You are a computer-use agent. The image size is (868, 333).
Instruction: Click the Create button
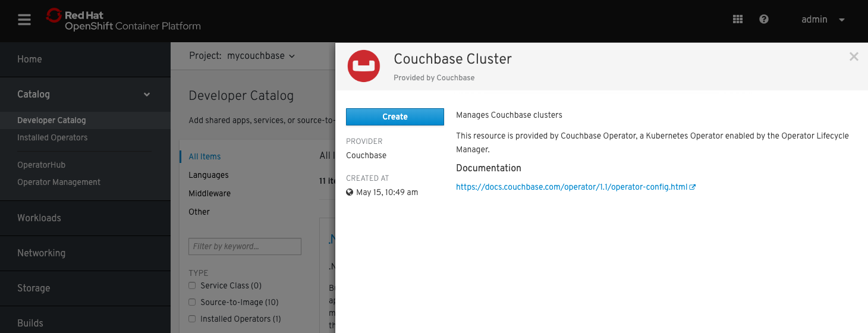click(x=395, y=117)
